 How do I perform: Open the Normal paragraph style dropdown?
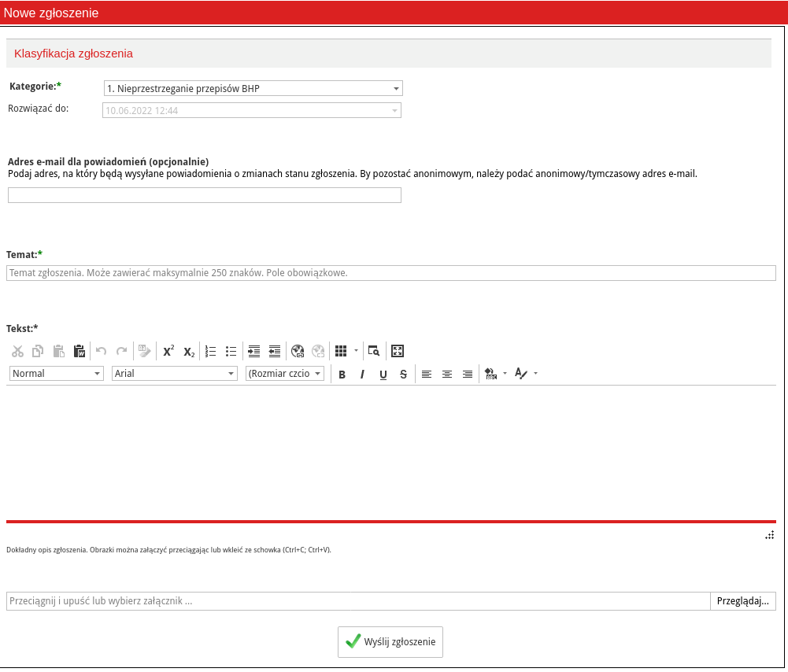tap(57, 374)
